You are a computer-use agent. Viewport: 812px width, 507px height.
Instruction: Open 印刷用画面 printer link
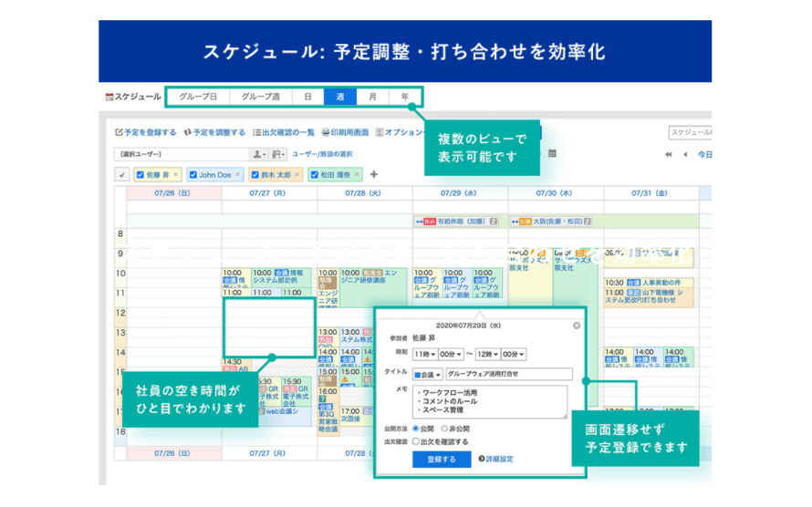click(349, 132)
